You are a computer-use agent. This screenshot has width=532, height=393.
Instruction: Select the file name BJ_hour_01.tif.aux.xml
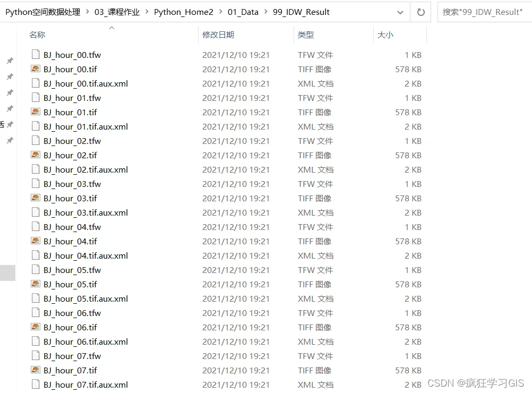tap(85, 126)
